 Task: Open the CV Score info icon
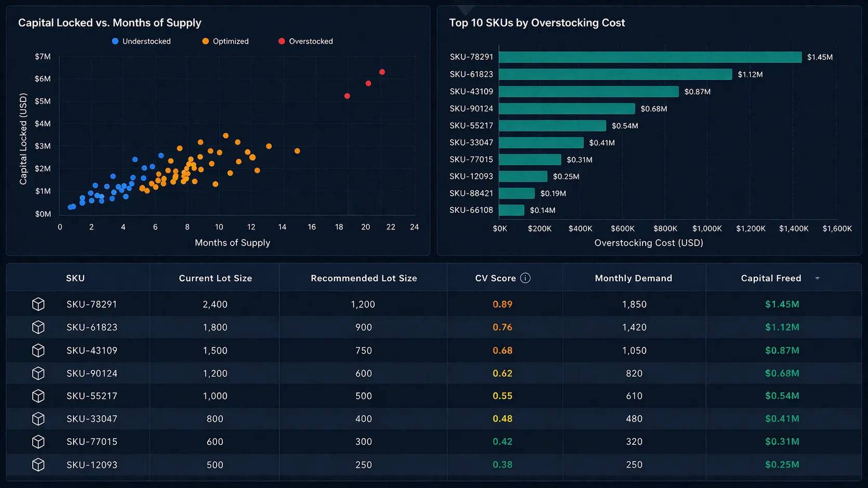(x=525, y=278)
